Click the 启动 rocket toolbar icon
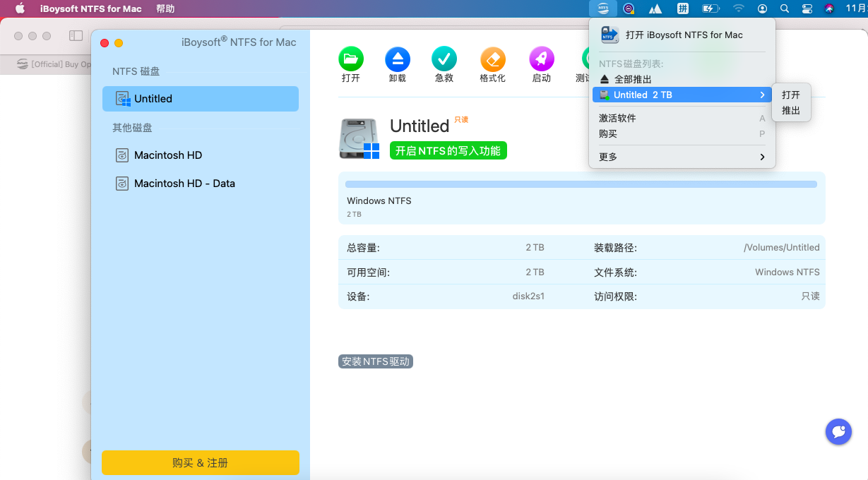Image resolution: width=868 pixels, height=480 pixels. tap(542, 59)
